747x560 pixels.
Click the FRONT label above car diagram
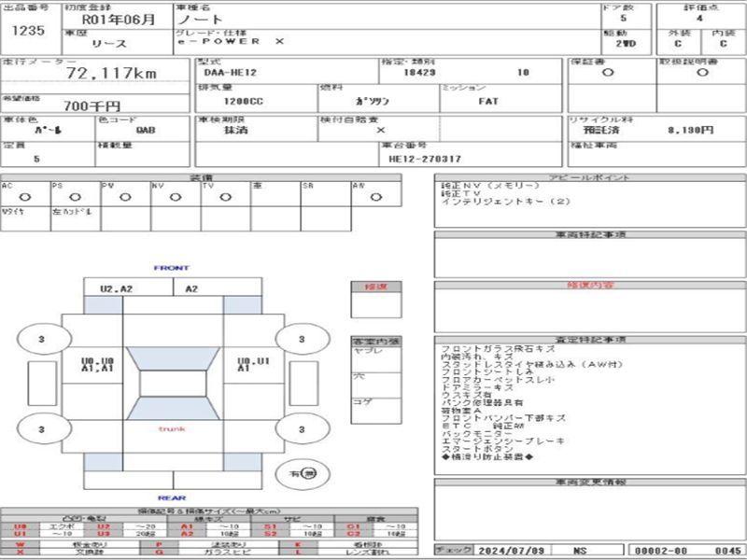tap(172, 268)
